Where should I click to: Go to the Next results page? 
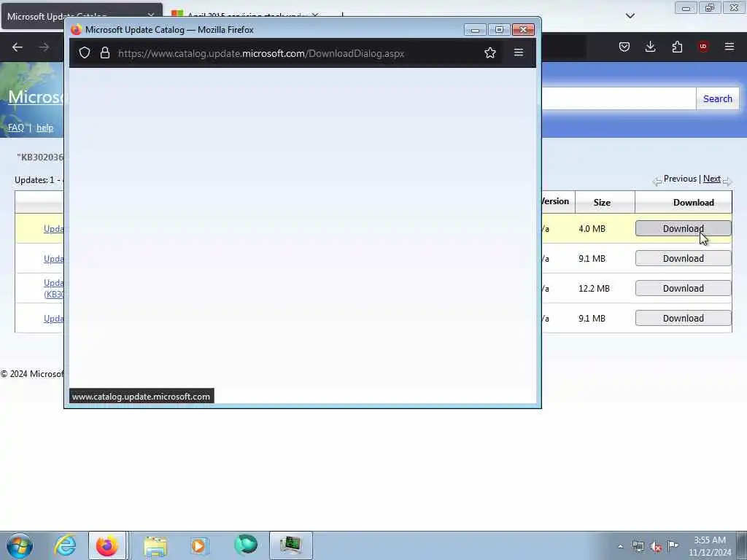(712, 179)
